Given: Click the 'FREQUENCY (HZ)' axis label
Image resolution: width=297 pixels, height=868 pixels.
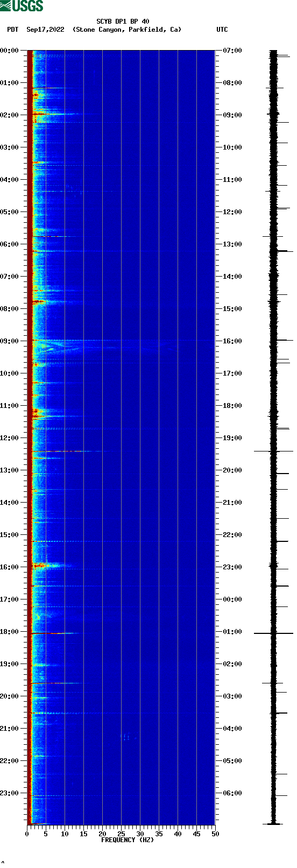Looking at the screenshot, I should [x=128, y=840].
